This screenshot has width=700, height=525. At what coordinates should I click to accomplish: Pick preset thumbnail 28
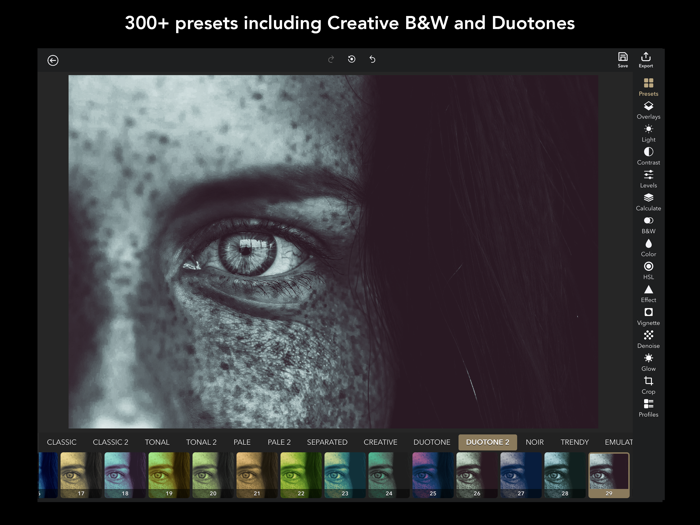point(565,475)
